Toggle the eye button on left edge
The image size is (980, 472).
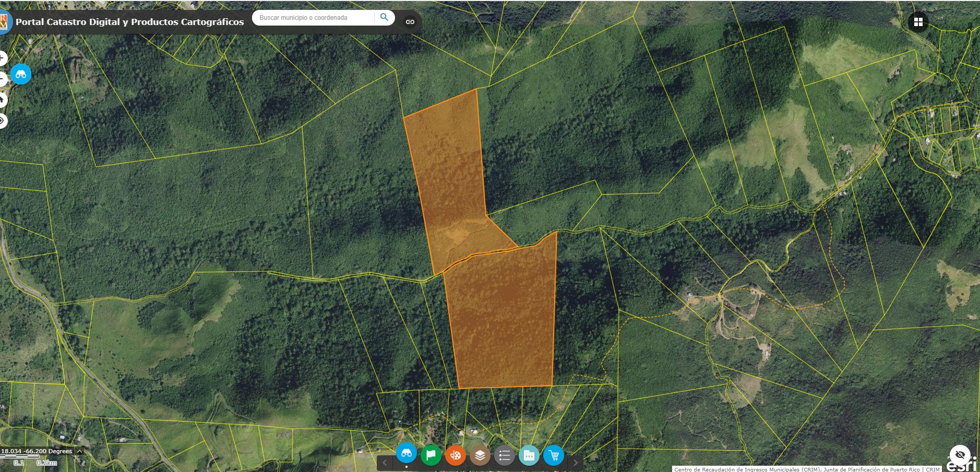(x=3, y=121)
